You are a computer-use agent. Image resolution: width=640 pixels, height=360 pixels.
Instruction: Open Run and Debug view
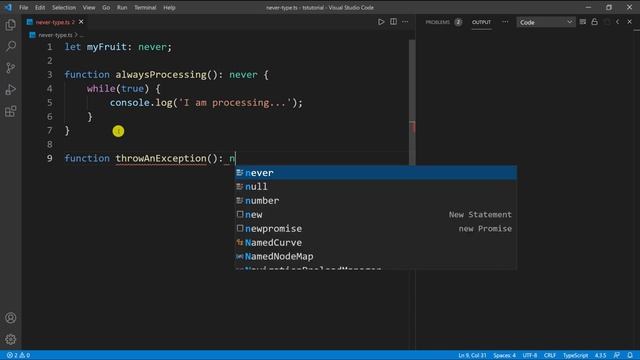coord(11,89)
